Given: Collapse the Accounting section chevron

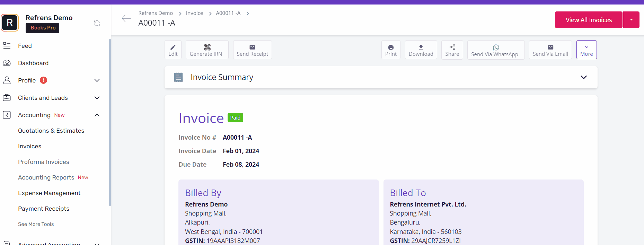Looking at the screenshot, I should pyautogui.click(x=97, y=115).
